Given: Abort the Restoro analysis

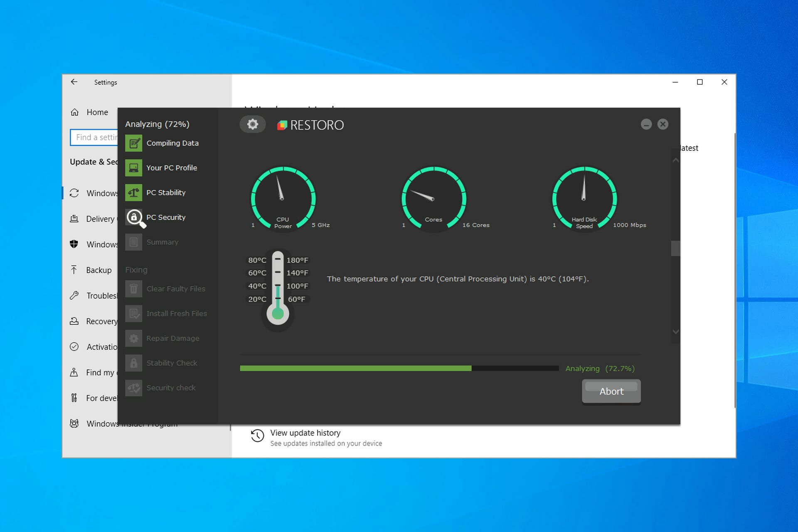Looking at the screenshot, I should click(611, 392).
